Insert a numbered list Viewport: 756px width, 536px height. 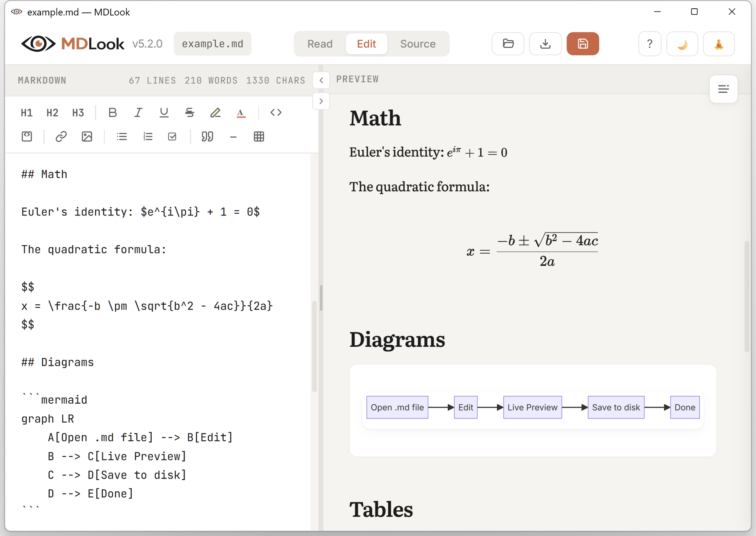click(147, 136)
